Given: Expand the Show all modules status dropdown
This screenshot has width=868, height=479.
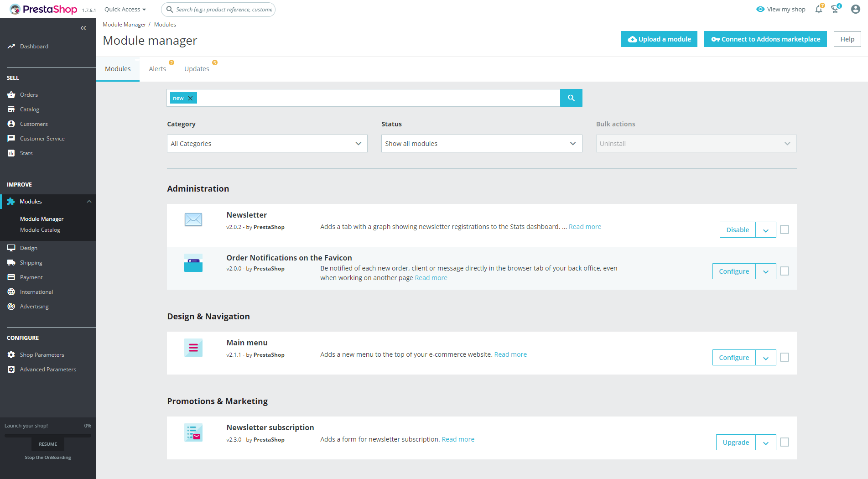Looking at the screenshot, I should (x=482, y=144).
